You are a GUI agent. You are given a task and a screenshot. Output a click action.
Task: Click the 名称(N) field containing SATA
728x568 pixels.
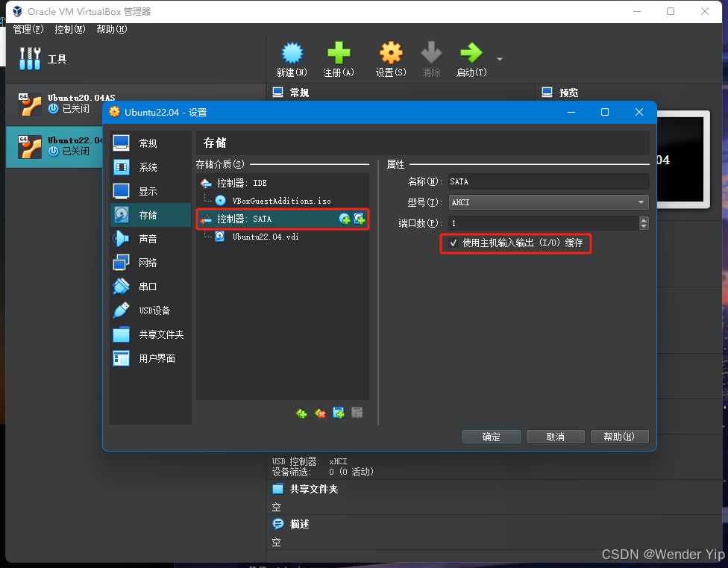[x=549, y=181]
